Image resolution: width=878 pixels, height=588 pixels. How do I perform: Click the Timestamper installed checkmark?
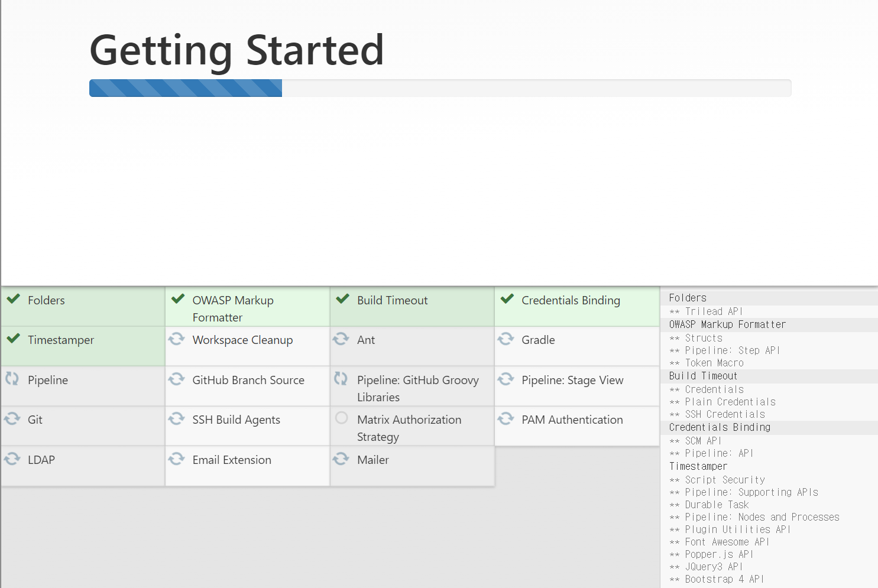click(14, 339)
